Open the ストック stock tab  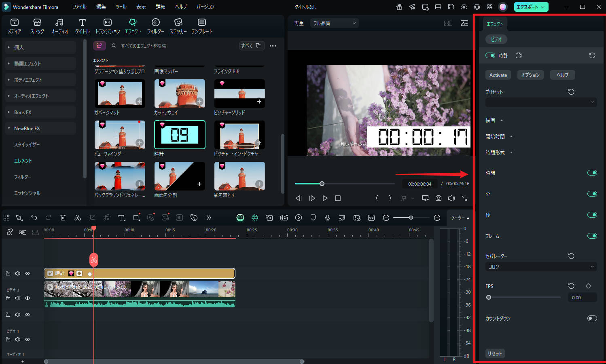[37, 26]
